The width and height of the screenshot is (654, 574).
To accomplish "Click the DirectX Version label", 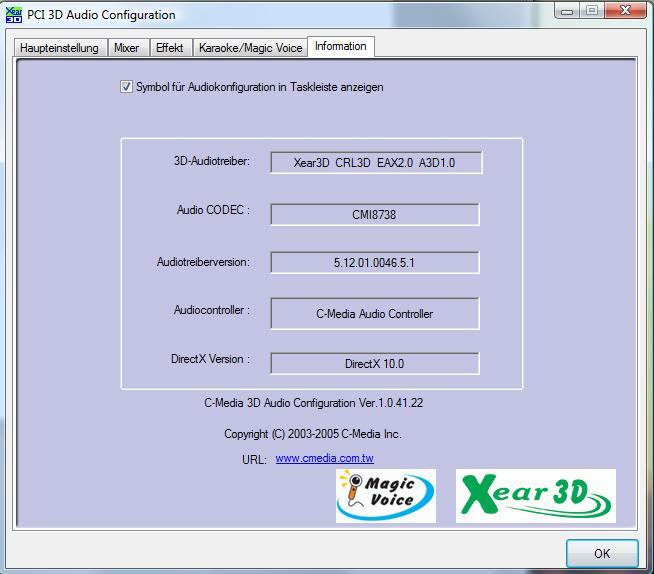I will pyautogui.click(x=211, y=359).
